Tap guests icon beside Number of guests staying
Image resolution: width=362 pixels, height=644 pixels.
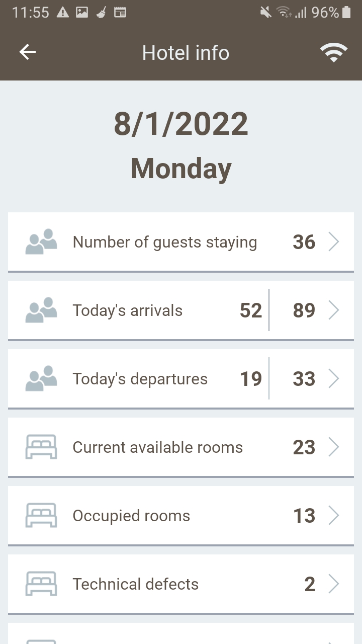[x=41, y=242]
